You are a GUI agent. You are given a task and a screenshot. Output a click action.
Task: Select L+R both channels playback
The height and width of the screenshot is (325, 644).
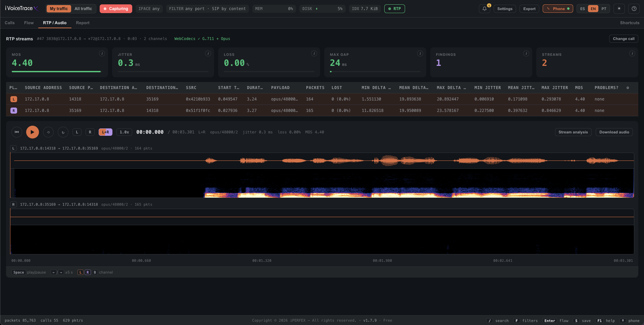[x=105, y=132]
